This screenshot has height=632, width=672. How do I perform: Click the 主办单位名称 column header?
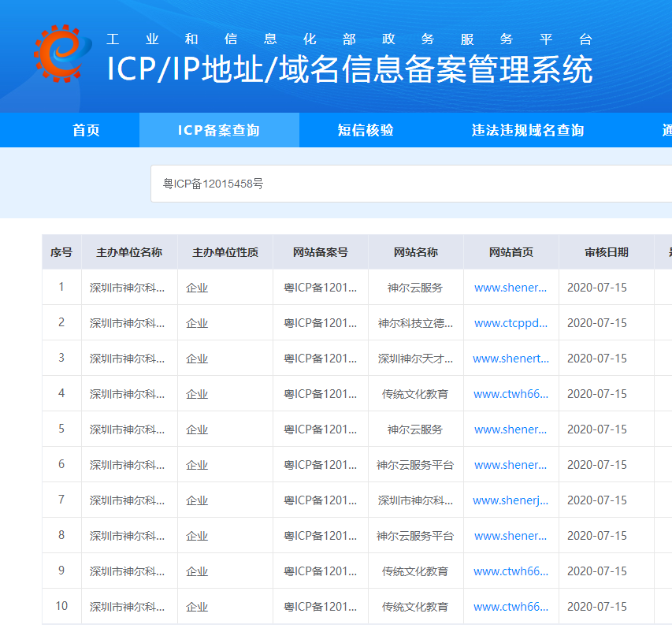129,252
